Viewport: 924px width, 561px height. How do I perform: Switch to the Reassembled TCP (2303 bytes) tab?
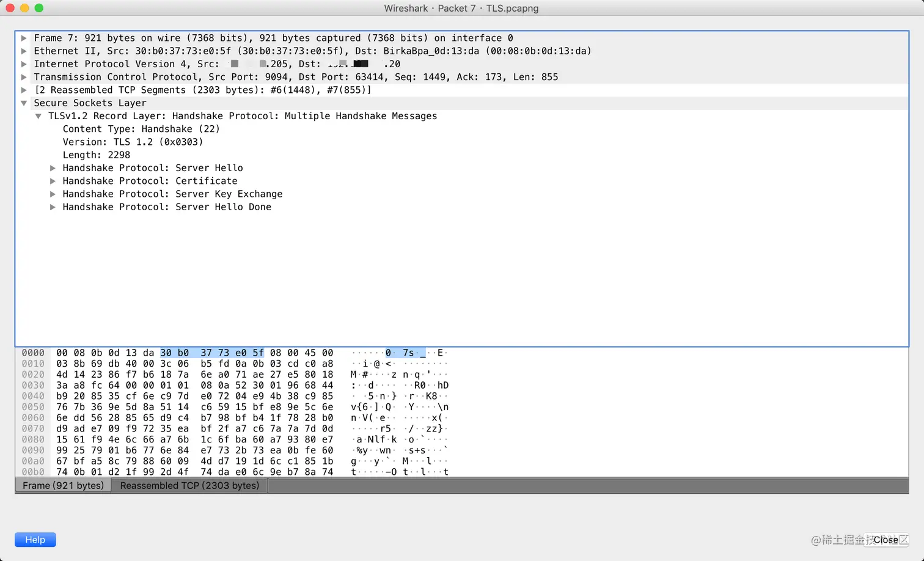click(x=189, y=485)
